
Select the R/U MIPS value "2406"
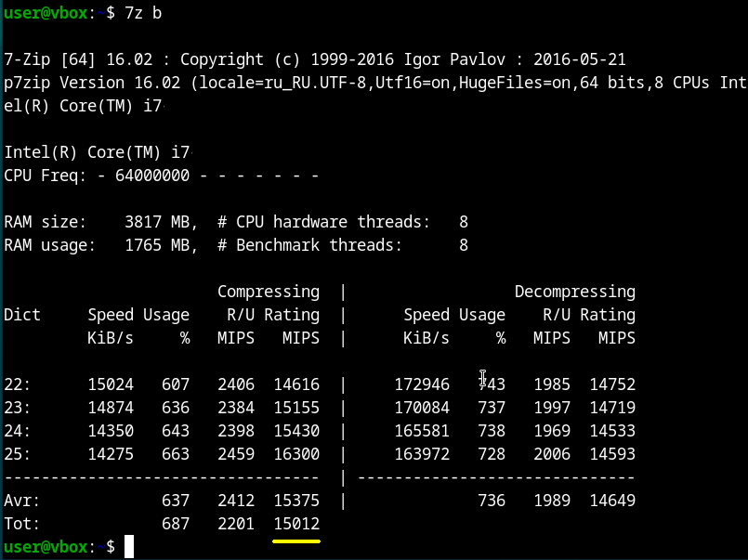(236, 384)
